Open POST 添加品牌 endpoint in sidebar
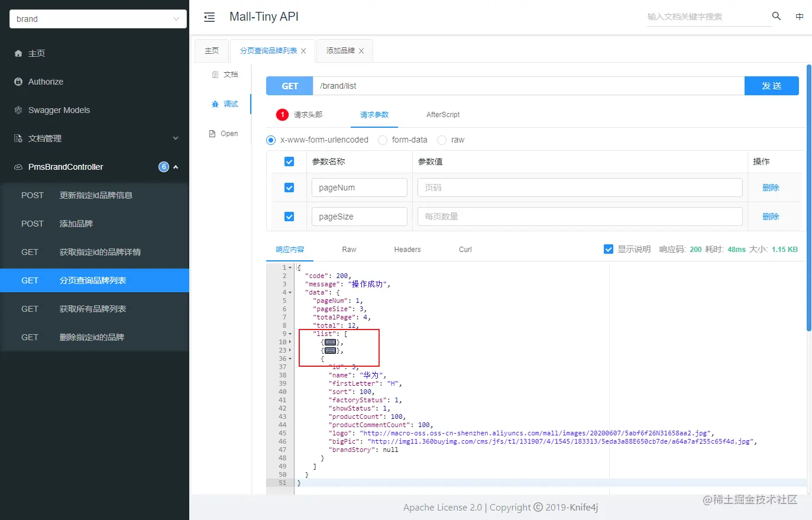This screenshot has height=520, width=812. [x=95, y=224]
